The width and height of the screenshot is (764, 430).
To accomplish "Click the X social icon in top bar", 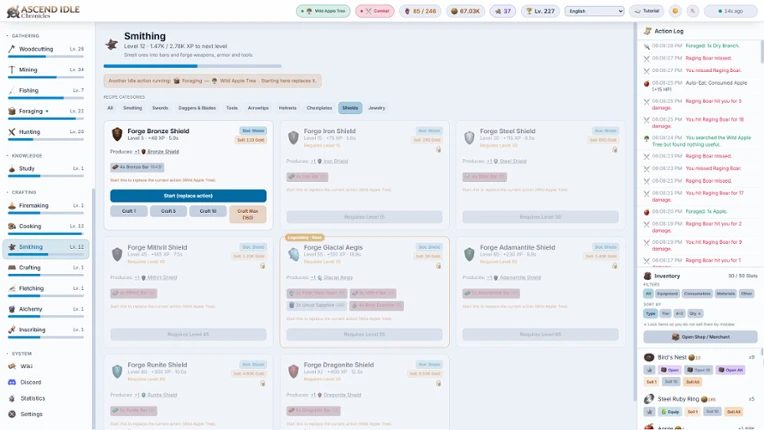I will pyautogui.click(x=692, y=11).
